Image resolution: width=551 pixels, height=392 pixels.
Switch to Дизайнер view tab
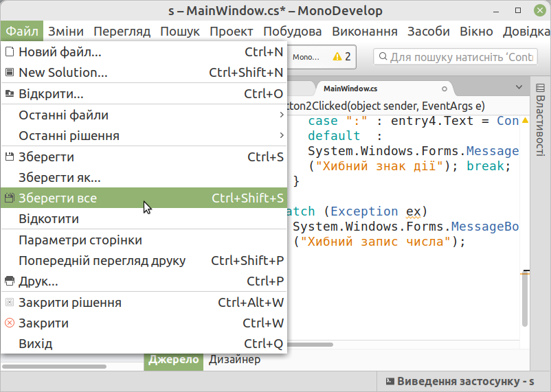[x=234, y=360]
